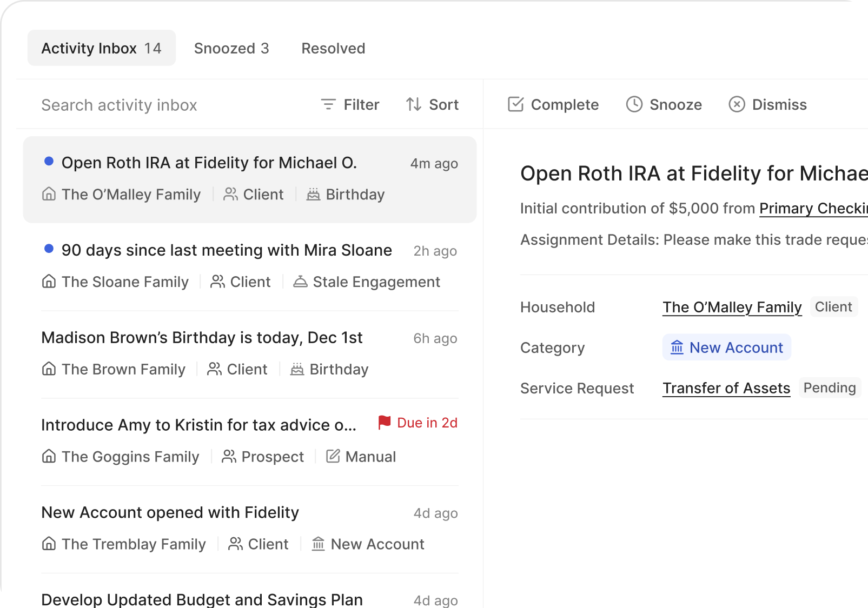The width and height of the screenshot is (868, 608).
Task: Click the Stale Engagement label
Action: [x=376, y=282]
